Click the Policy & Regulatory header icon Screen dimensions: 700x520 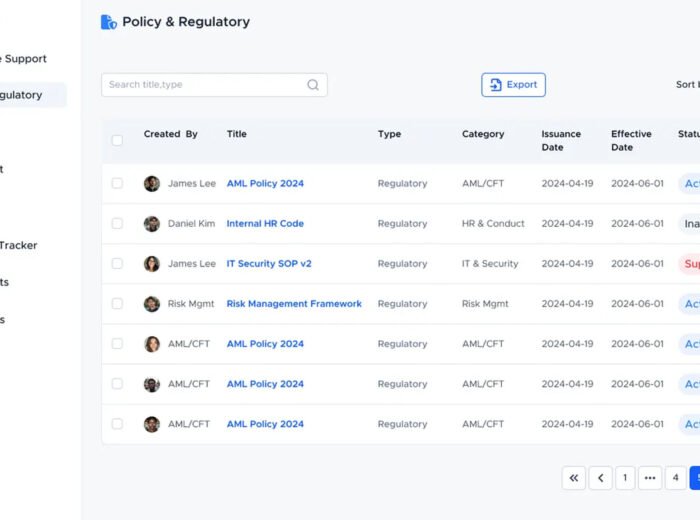(108, 22)
